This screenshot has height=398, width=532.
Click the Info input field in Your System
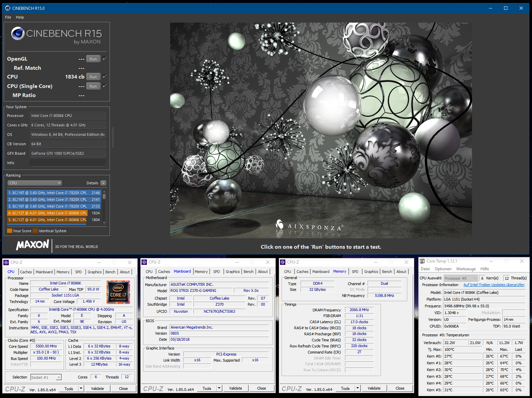[x=68, y=163]
